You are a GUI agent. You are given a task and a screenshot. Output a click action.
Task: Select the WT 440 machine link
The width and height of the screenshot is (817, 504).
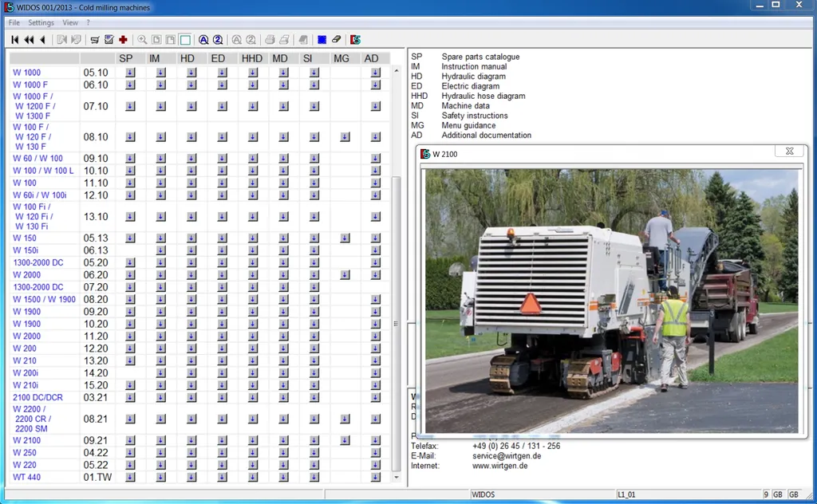[26, 477]
